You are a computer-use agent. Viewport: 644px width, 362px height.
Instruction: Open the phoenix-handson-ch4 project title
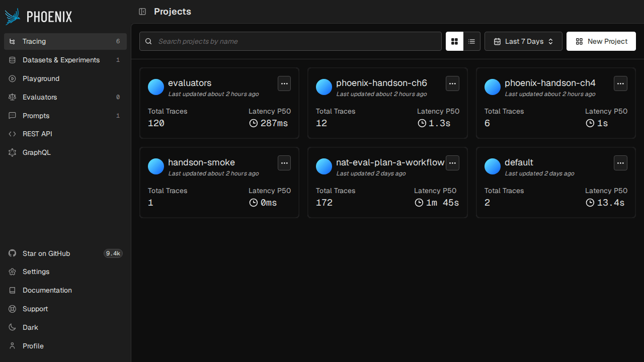(x=550, y=83)
